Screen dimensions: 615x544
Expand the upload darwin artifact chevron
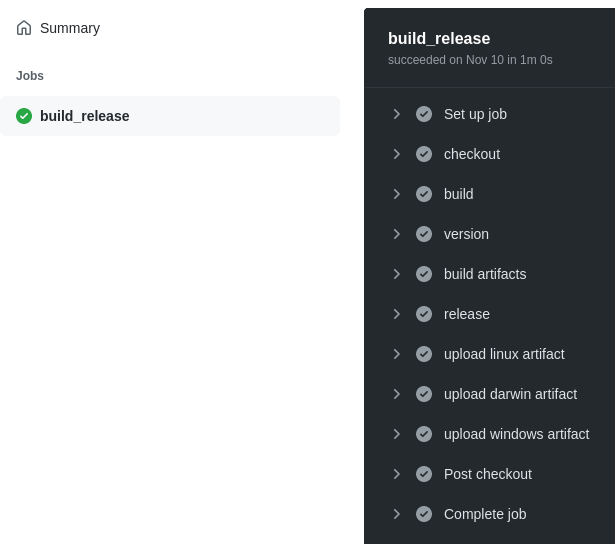pyautogui.click(x=397, y=394)
